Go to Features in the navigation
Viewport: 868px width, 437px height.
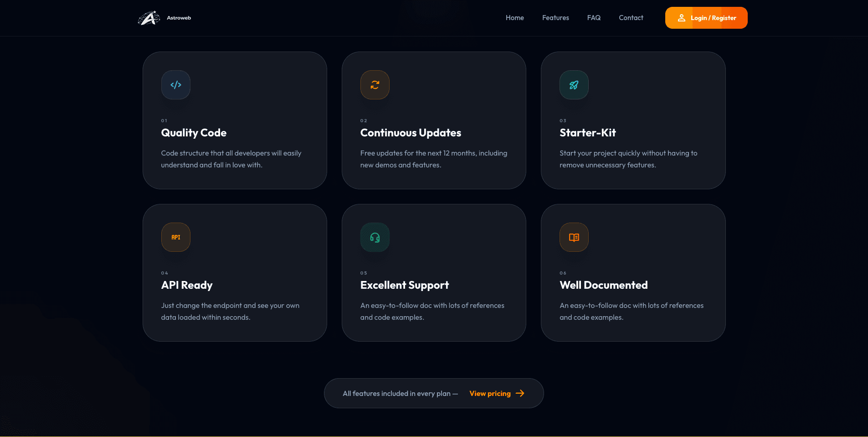[555, 18]
